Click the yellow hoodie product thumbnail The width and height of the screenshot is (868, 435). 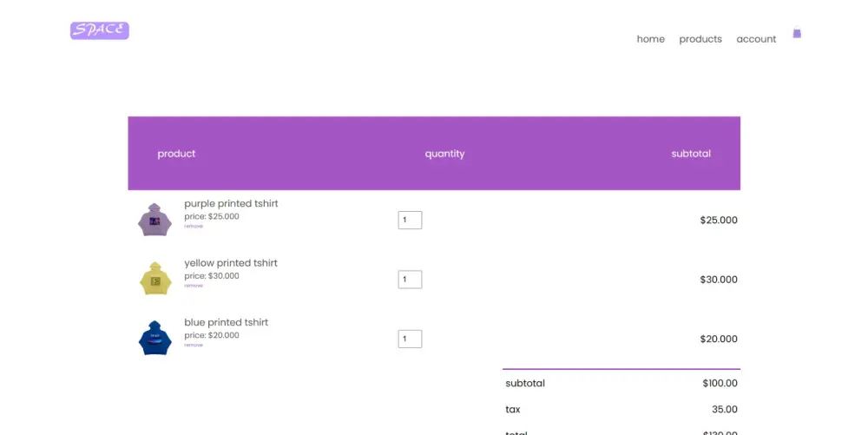coord(155,279)
